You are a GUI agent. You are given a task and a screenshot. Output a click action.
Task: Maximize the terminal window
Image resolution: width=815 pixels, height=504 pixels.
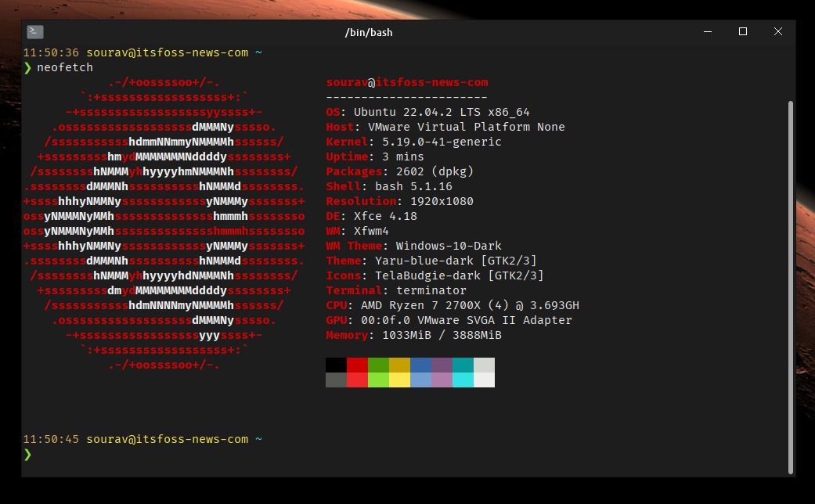pyautogui.click(x=741, y=32)
